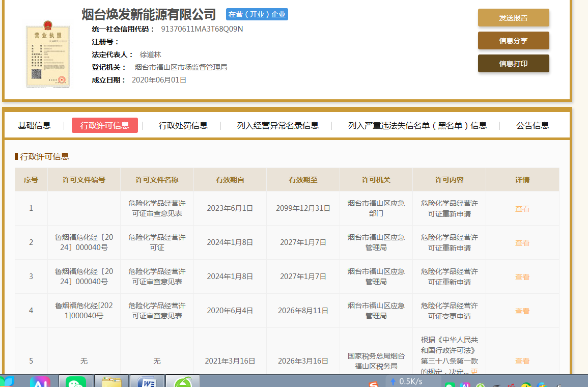Open the 行政处罚信息 tab

click(183, 125)
